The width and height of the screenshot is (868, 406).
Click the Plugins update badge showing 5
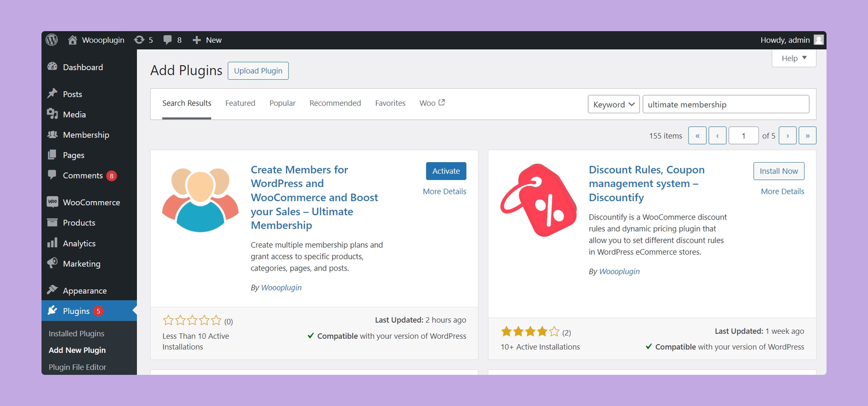click(98, 311)
